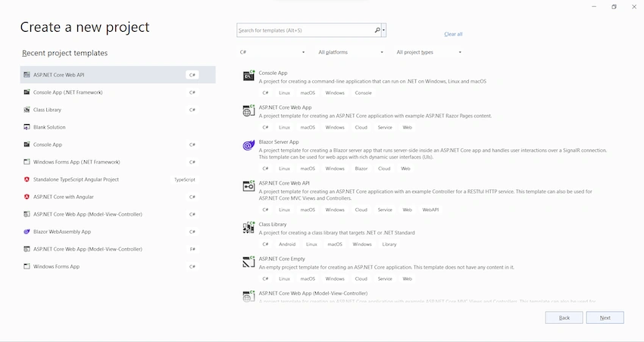Click recent Console App icon
The image size is (644, 342).
point(27,145)
